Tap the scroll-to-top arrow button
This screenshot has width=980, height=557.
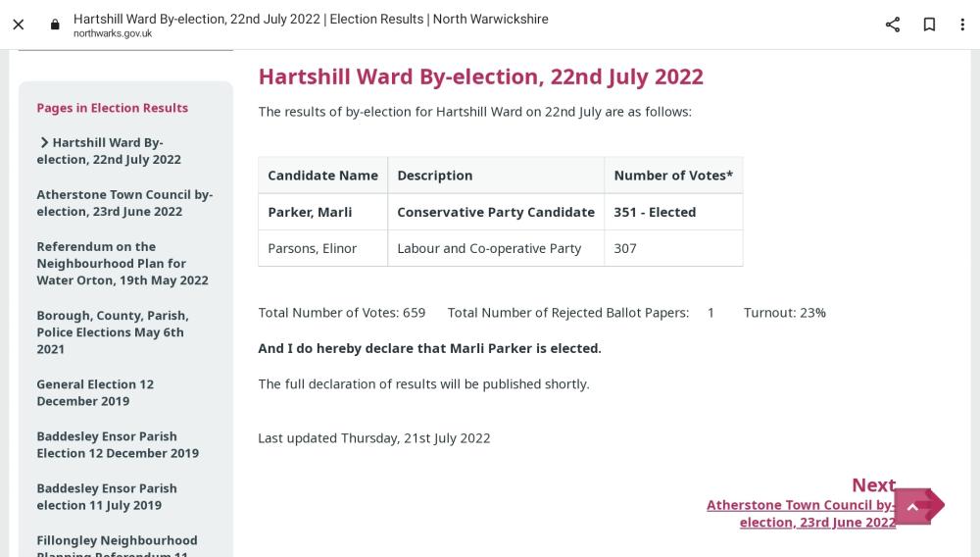point(912,506)
